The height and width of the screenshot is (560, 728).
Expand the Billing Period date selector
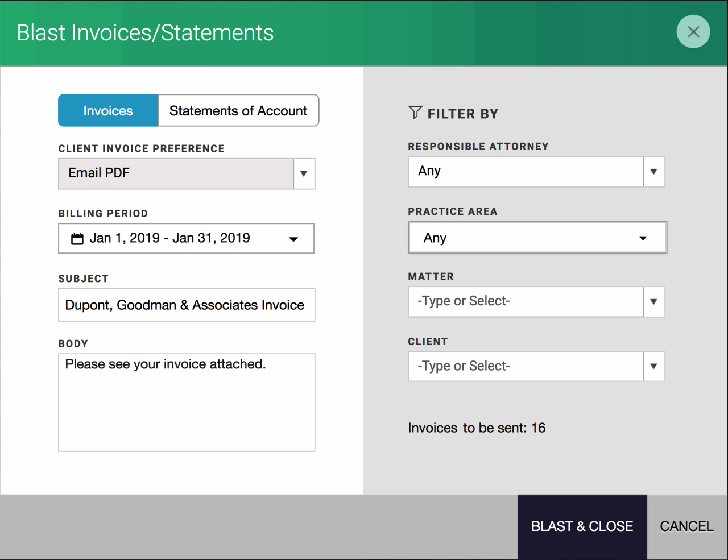pyautogui.click(x=293, y=239)
